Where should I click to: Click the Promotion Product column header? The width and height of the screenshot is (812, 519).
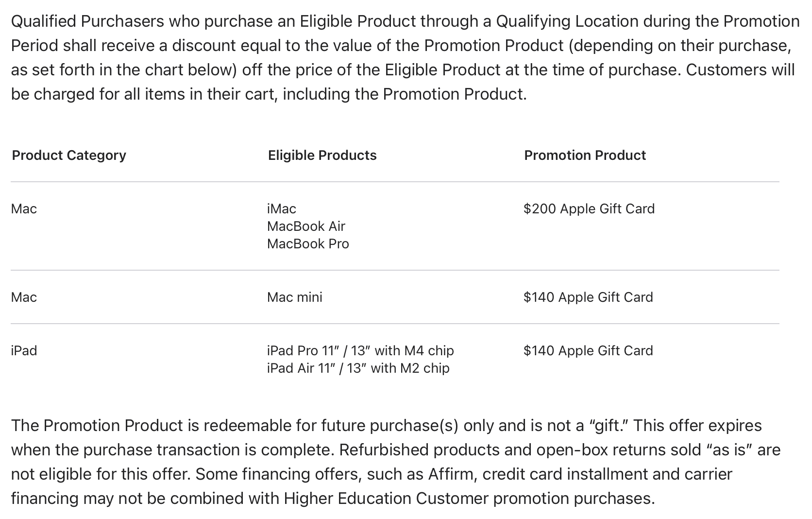pos(585,156)
